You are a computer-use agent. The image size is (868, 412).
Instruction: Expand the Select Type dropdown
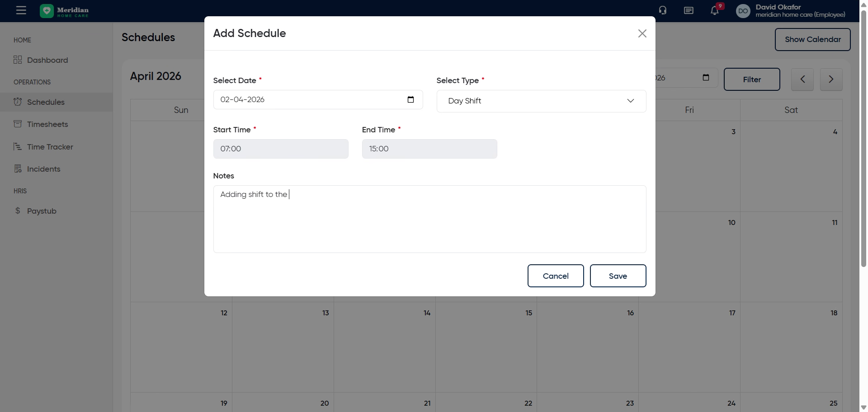point(541,101)
